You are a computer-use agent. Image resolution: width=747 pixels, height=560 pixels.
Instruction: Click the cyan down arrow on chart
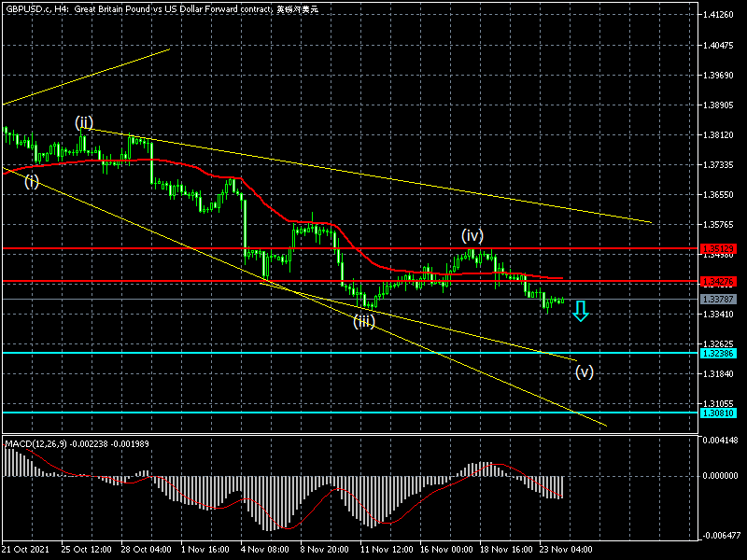(581, 311)
